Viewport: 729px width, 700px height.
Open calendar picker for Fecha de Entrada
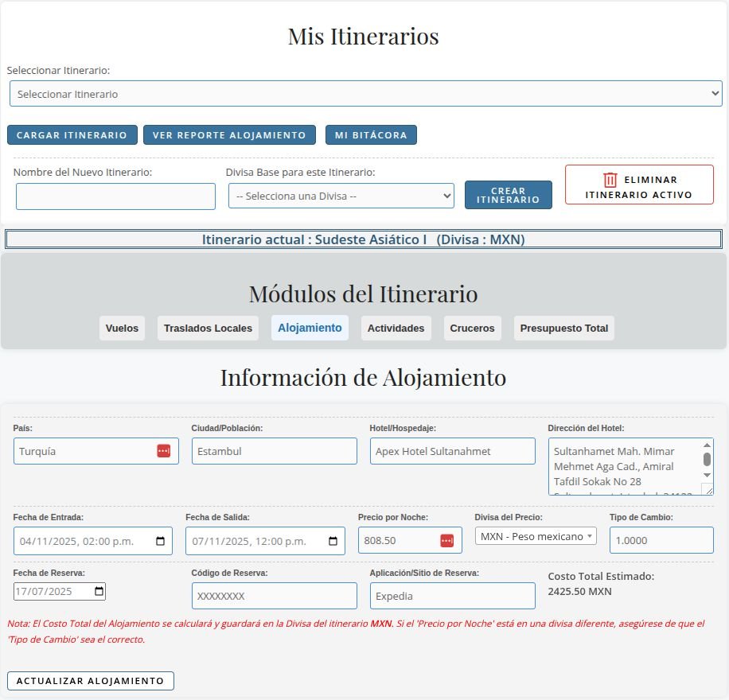161,541
